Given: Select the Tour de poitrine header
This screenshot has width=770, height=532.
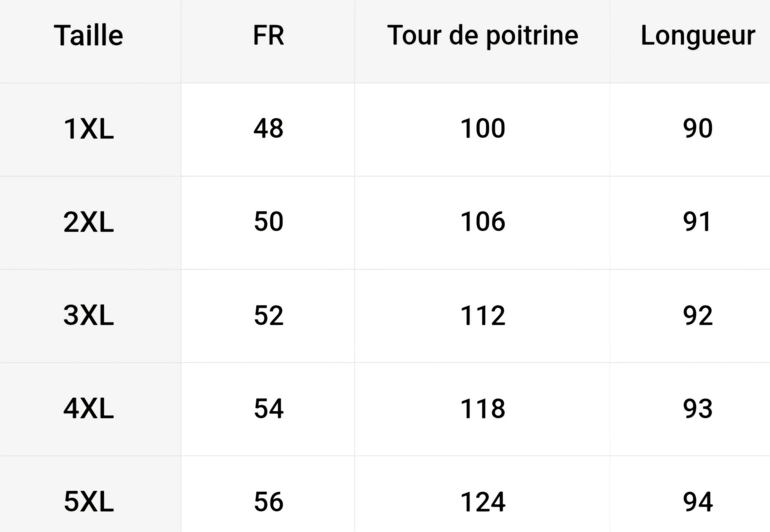Looking at the screenshot, I should pyautogui.click(x=482, y=36).
